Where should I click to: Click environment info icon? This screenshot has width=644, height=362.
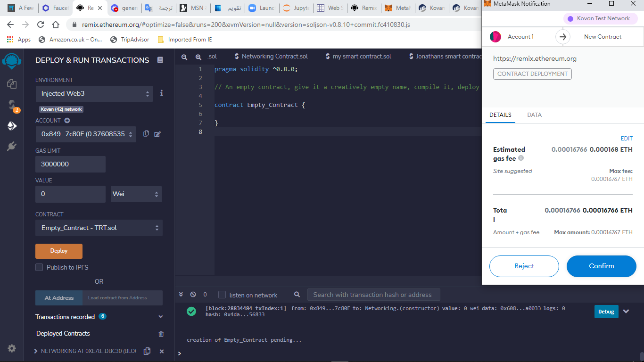pyautogui.click(x=161, y=93)
